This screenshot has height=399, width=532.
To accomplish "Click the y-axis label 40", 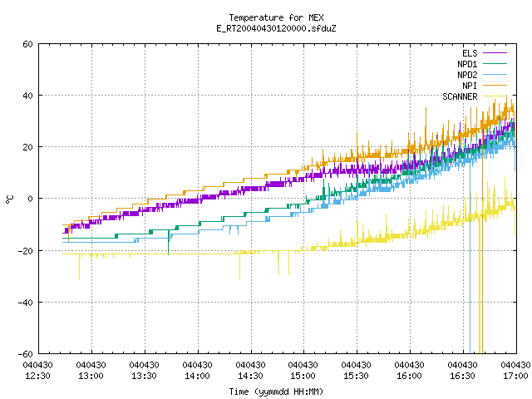I will [x=27, y=96].
